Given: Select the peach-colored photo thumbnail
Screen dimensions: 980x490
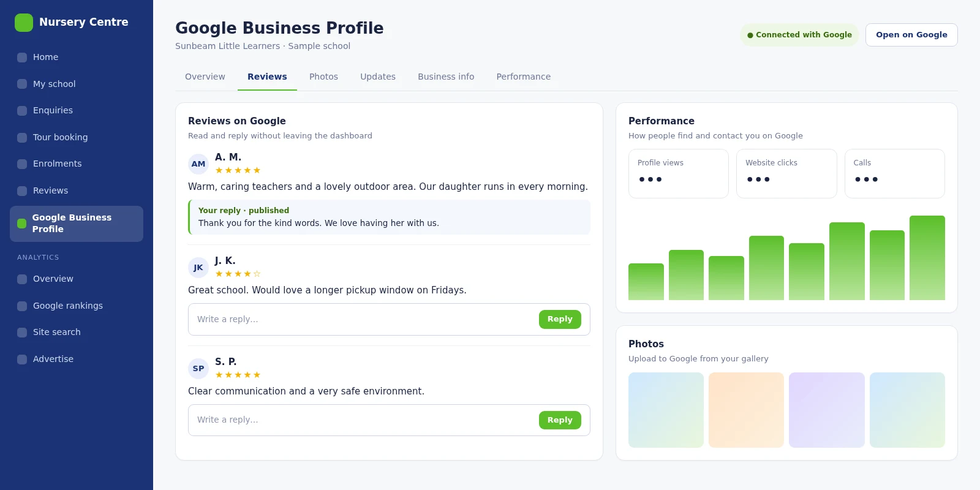Looking at the screenshot, I should pyautogui.click(x=746, y=410).
